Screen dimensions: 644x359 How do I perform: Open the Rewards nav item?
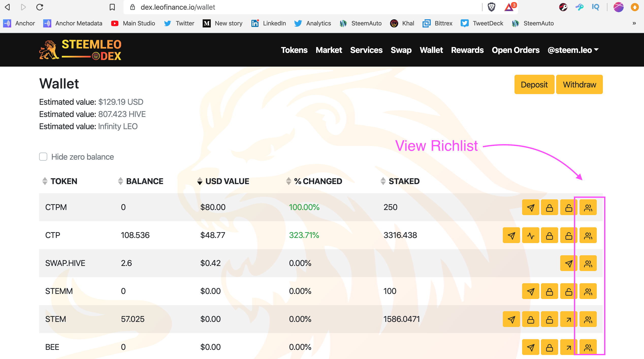coord(467,50)
